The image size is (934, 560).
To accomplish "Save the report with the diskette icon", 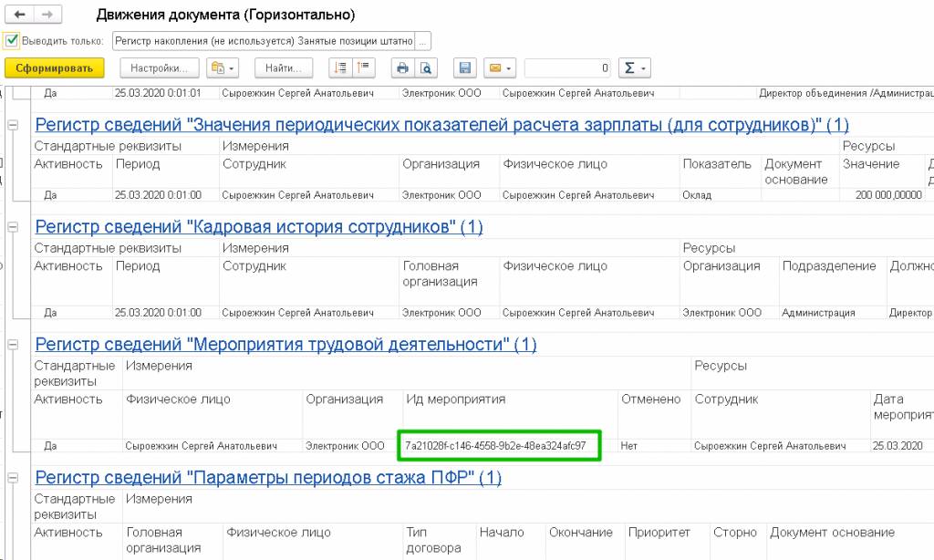I will [x=464, y=67].
